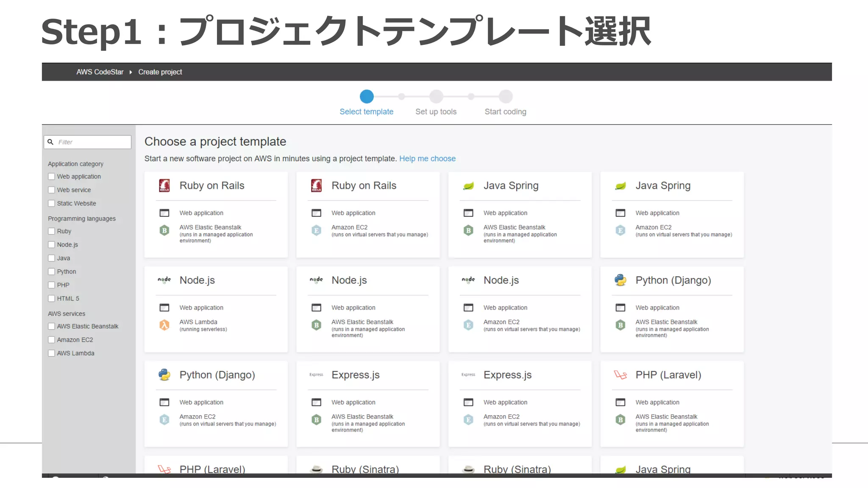Viewport: 868px width, 488px height.
Task: Tick the Node.js language filter checkbox
Action: pyautogui.click(x=51, y=244)
